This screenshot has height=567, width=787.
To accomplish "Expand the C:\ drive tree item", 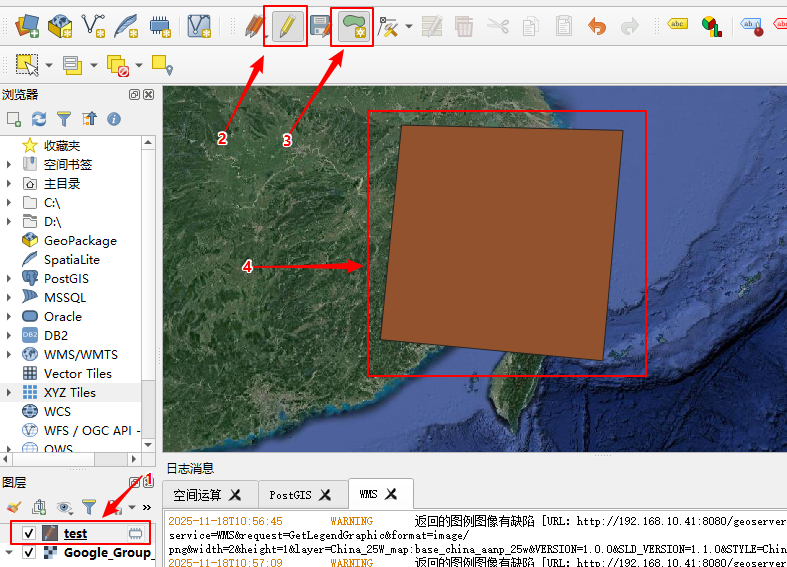I will click(9, 203).
